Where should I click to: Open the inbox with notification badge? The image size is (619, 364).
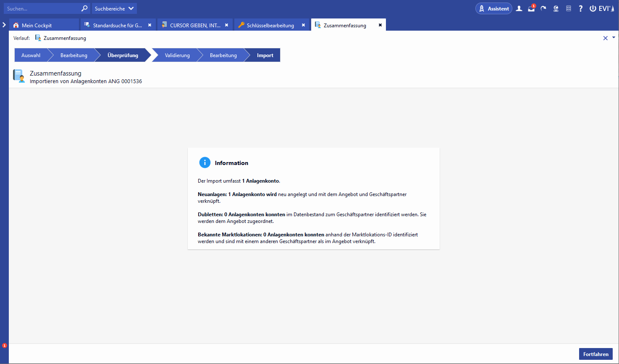point(531,8)
